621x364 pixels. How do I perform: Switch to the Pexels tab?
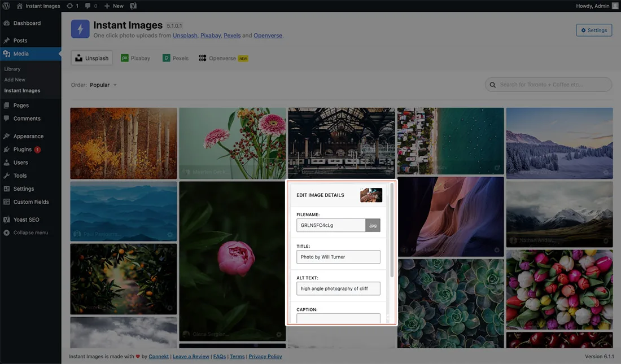176,58
